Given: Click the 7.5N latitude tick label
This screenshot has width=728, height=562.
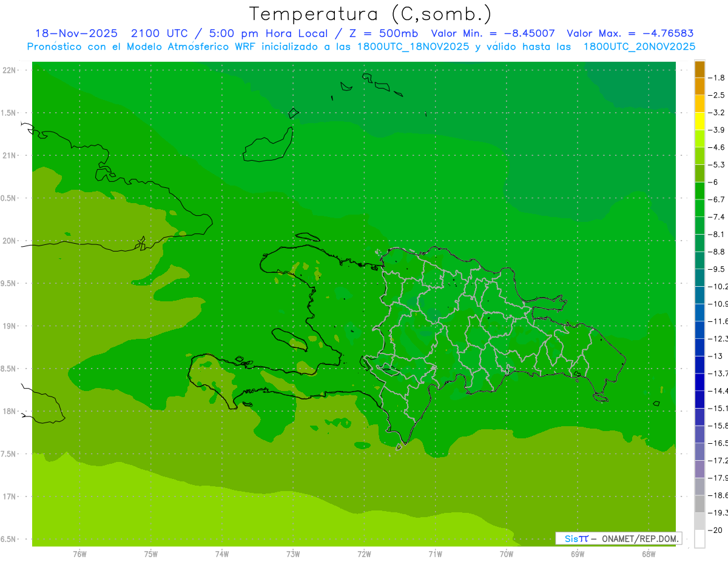Looking at the screenshot, I should pos(9,454).
